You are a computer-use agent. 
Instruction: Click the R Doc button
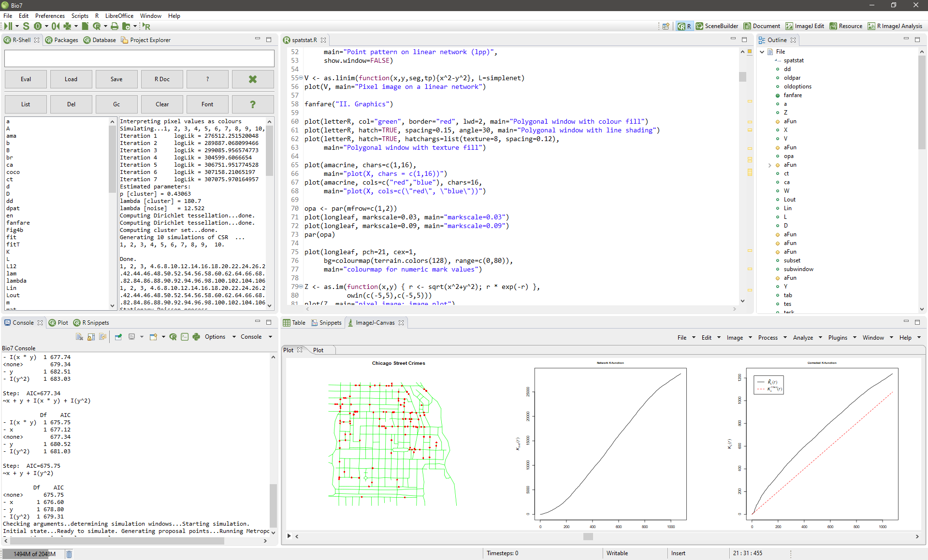(162, 79)
